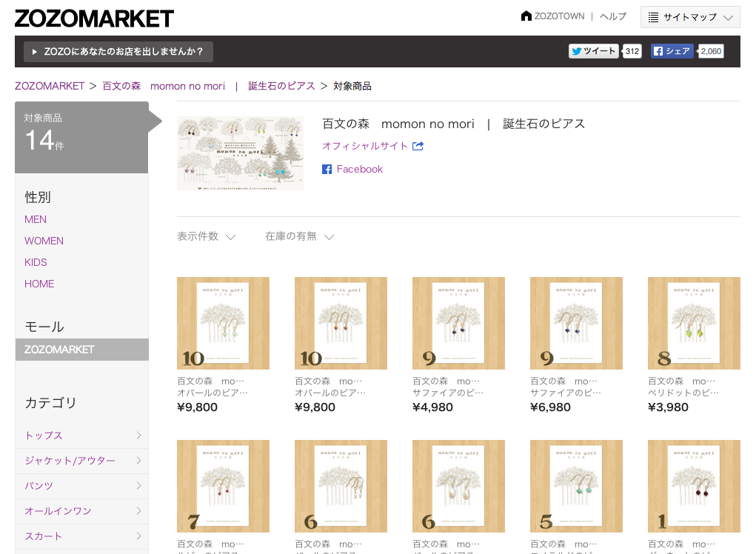
Task: Open the shop Facebook link
Action: 360,170
